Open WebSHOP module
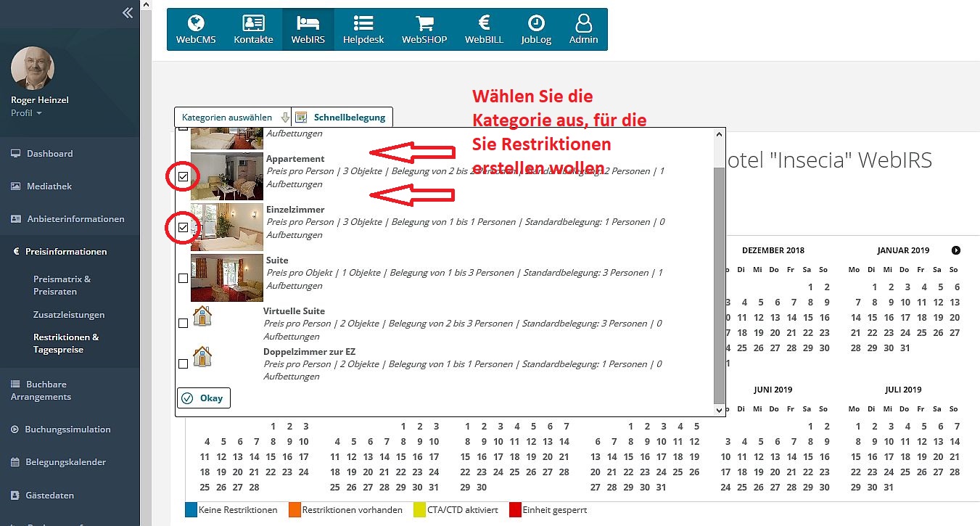The width and height of the screenshot is (980, 526). pyautogui.click(x=424, y=30)
